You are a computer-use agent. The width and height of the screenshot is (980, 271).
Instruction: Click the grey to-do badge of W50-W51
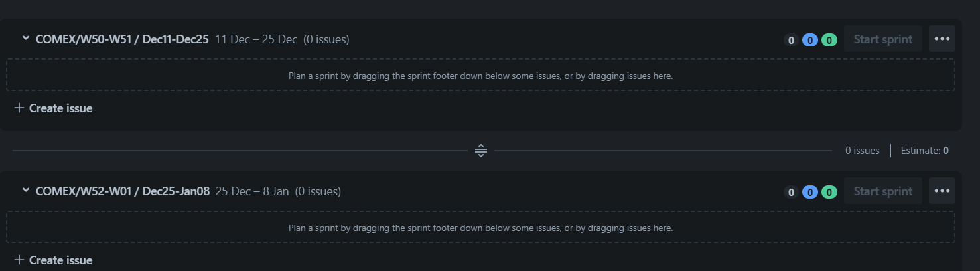pos(790,40)
